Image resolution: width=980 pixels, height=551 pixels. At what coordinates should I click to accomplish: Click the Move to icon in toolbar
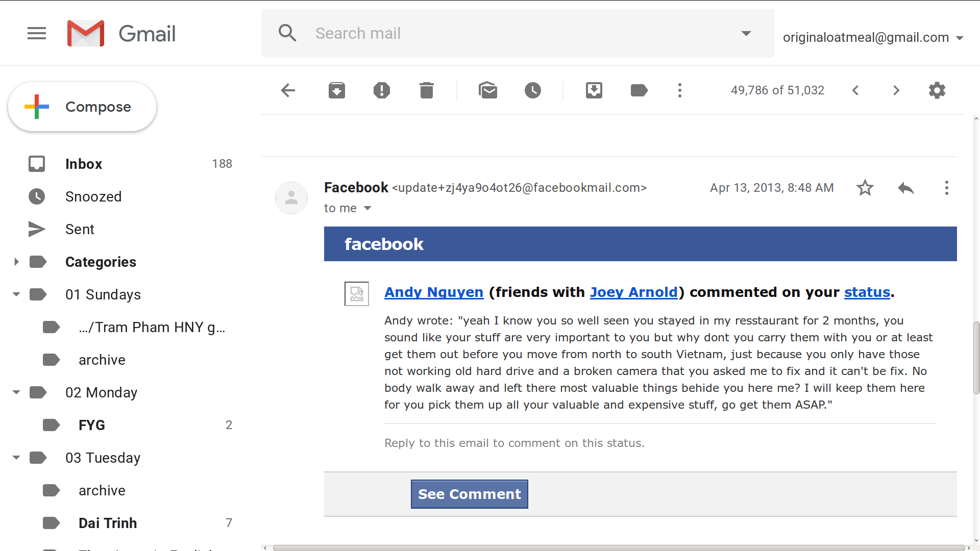(594, 90)
